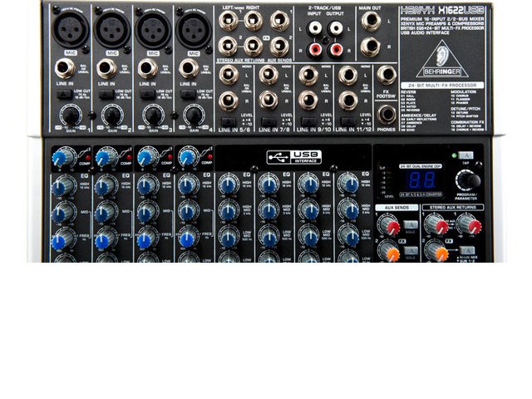Click the 2-TRACK INPUT right red RCA jack

[314, 50]
